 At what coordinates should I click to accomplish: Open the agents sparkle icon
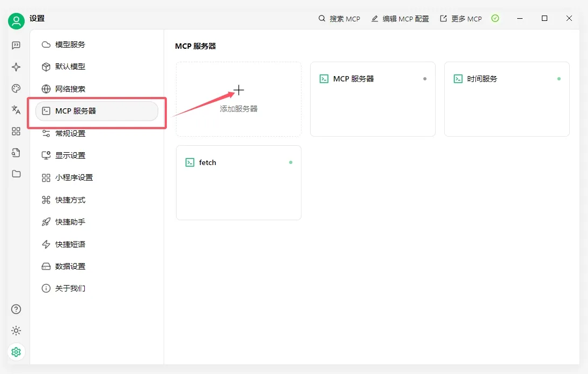[x=16, y=67]
